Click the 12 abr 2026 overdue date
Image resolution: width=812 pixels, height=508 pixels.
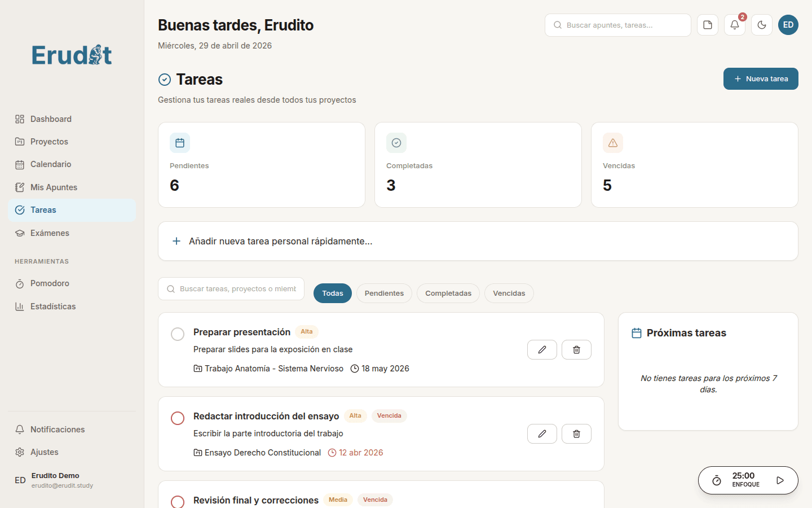(x=356, y=453)
